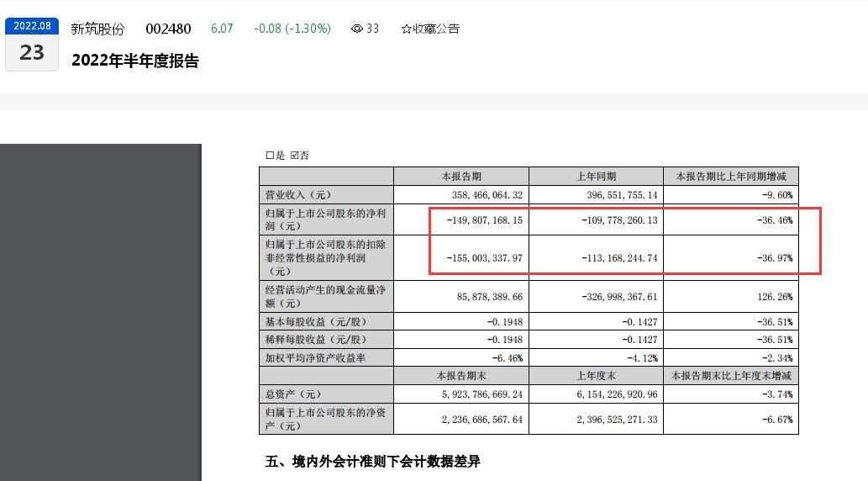Viewport: 868px width, 481px height.
Task: Click the -4.12% cell
Action: 642,358
